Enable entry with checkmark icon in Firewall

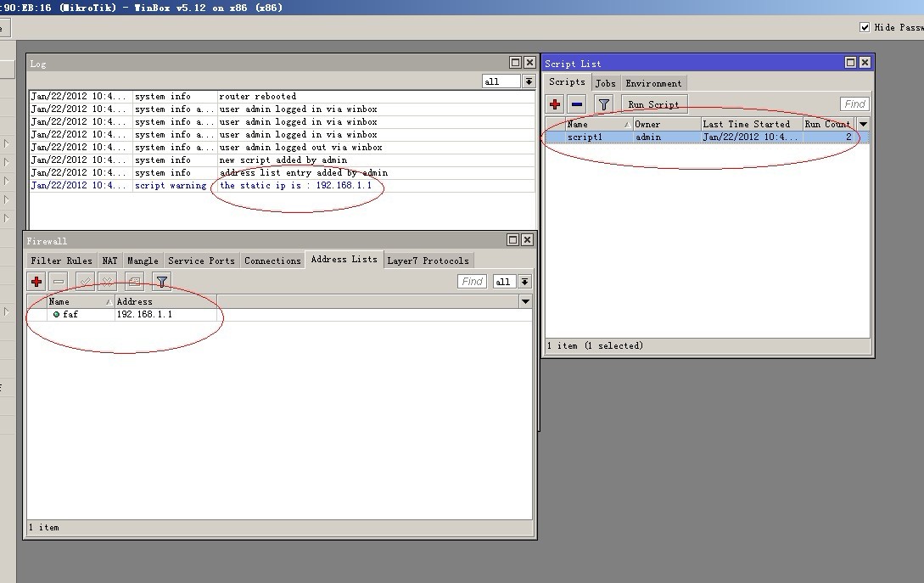click(85, 281)
